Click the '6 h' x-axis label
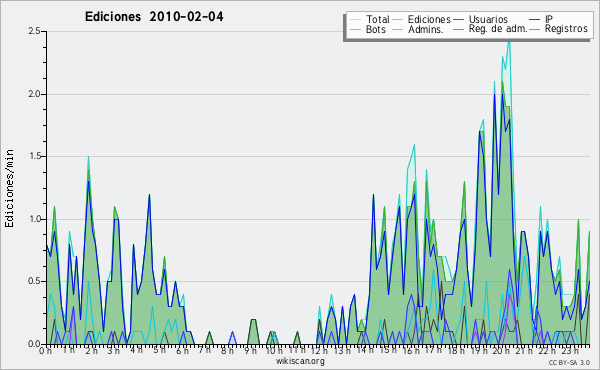 click(x=183, y=350)
